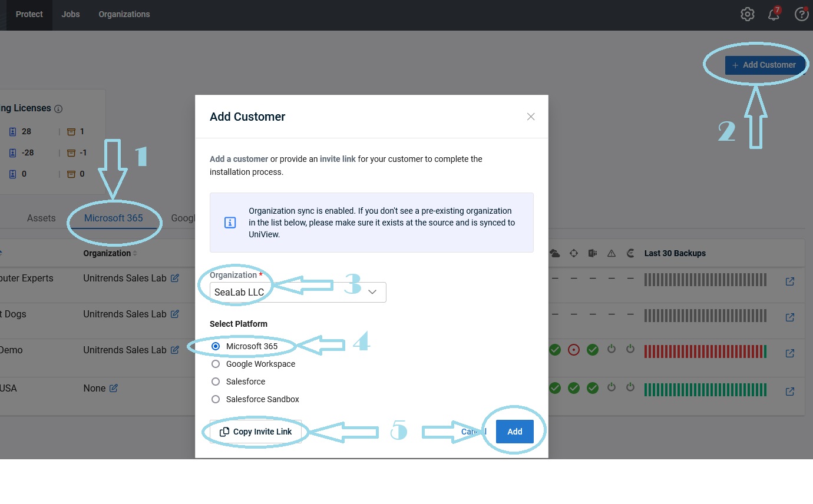Edit organization for the Dogs row
This screenshot has height=504, width=813.
click(x=175, y=314)
